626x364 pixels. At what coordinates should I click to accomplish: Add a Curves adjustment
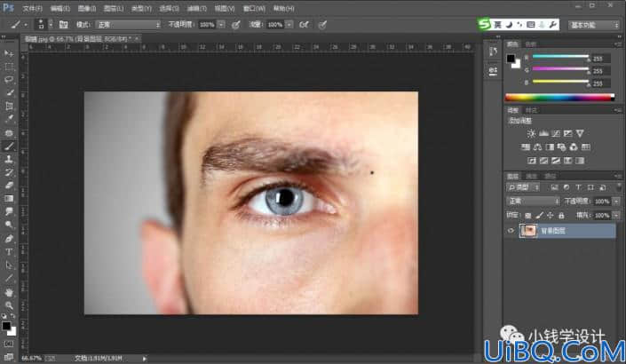point(555,134)
